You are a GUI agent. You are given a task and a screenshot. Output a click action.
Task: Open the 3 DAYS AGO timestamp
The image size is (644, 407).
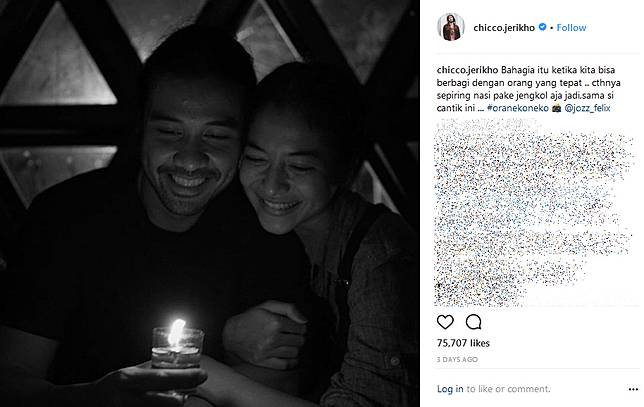(x=457, y=359)
